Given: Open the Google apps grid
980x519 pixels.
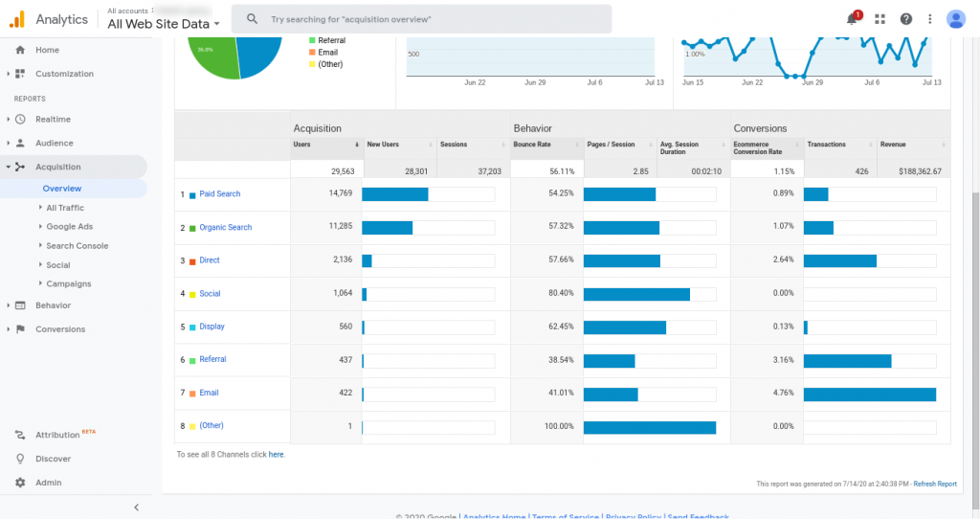Looking at the screenshot, I should (x=880, y=19).
